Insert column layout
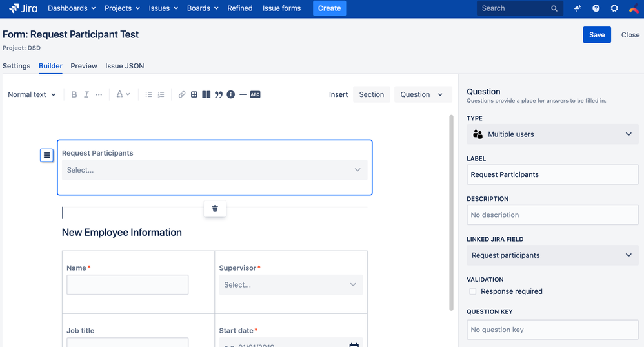Viewport: 644px width, 347px height. [206, 94]
